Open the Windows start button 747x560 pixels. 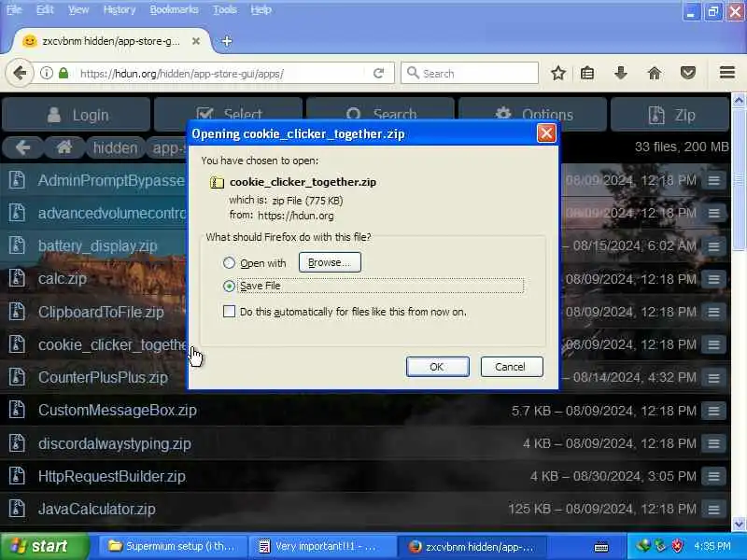pyautogui.click(x=44, y=546)
